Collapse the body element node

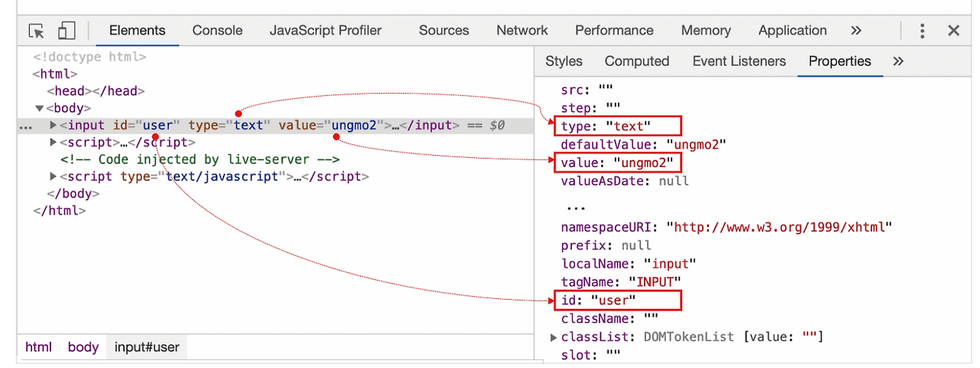pos(40,108)
